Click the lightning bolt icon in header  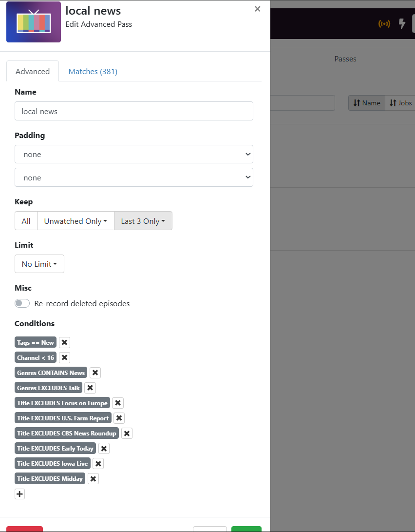tap(402, 23)
